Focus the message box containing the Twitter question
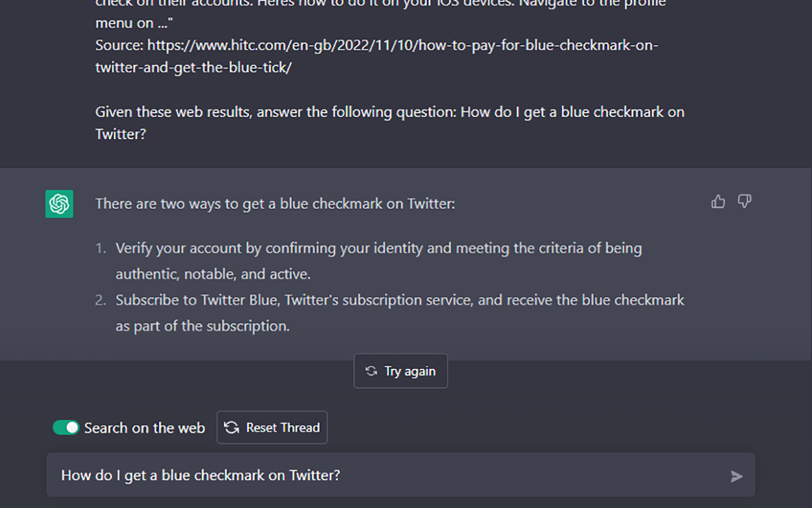The height and width of the screenshot is (508, 812). pos(401,475)
